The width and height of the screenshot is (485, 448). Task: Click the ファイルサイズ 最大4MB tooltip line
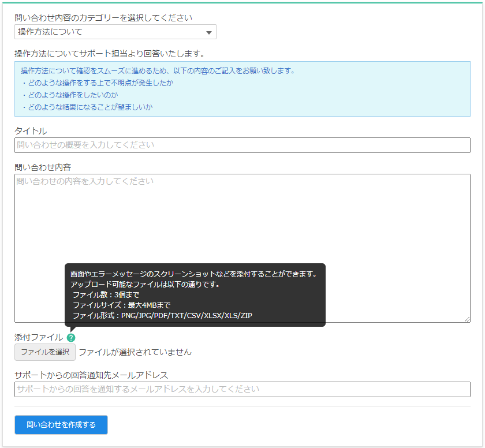121,305
